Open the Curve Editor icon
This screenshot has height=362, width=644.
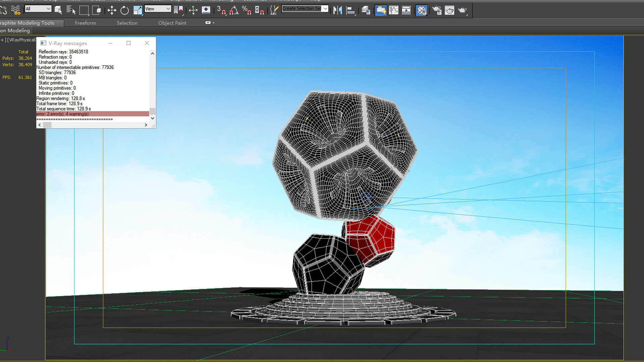click(394, 10)
